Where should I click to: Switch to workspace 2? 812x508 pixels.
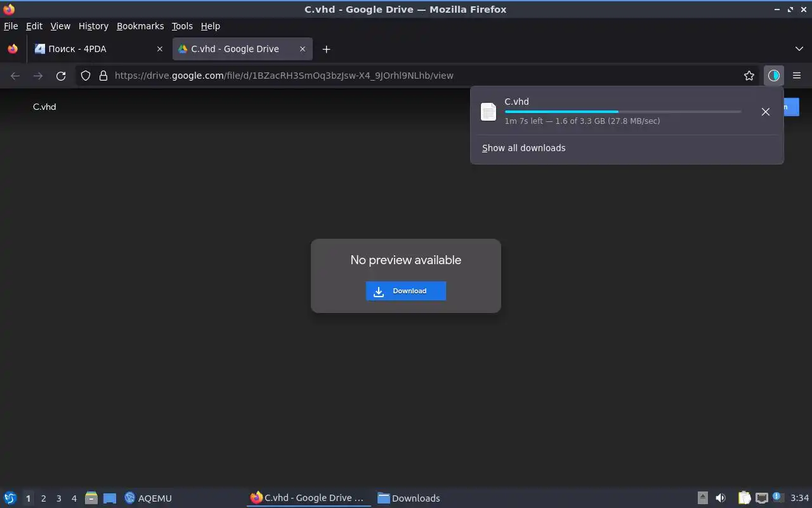[43, 498]
